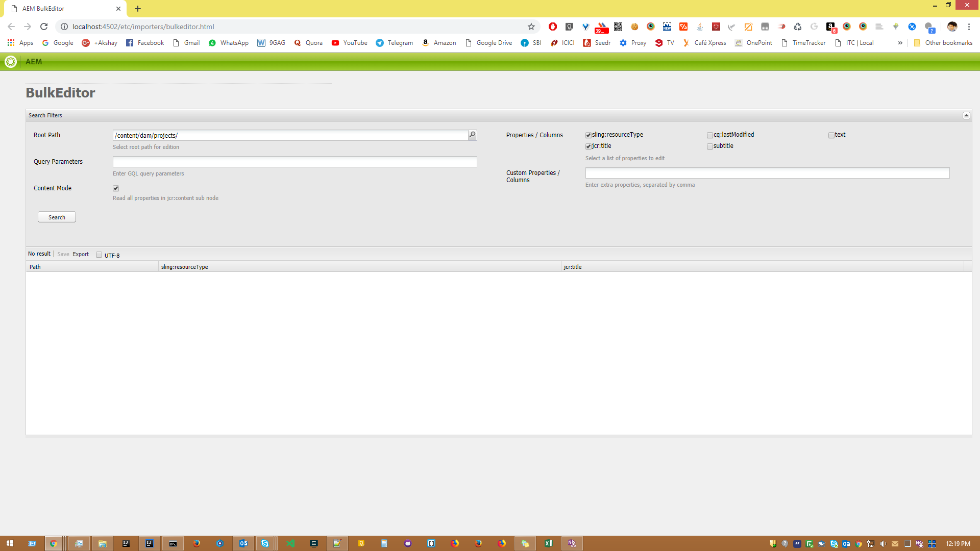The image size is (980, 551).
Task: Enable the UTF-8 export checkbox
Action: click(99, 255)
